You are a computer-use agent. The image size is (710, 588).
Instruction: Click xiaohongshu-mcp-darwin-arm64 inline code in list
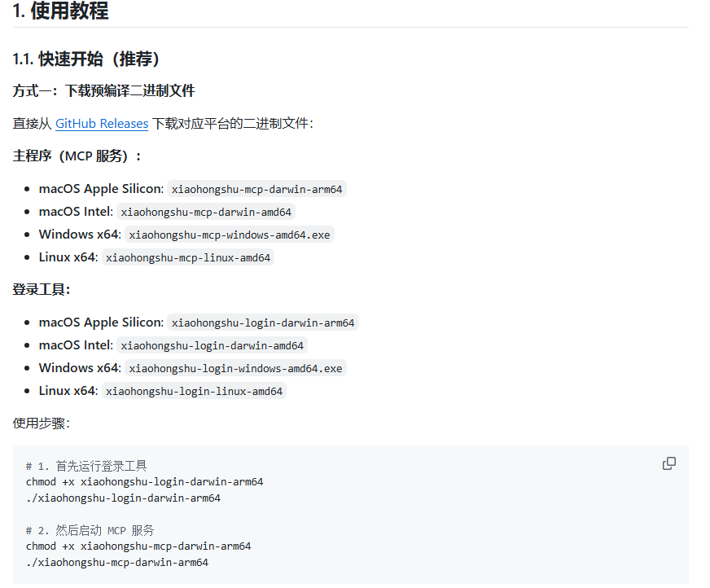[256, 189]
